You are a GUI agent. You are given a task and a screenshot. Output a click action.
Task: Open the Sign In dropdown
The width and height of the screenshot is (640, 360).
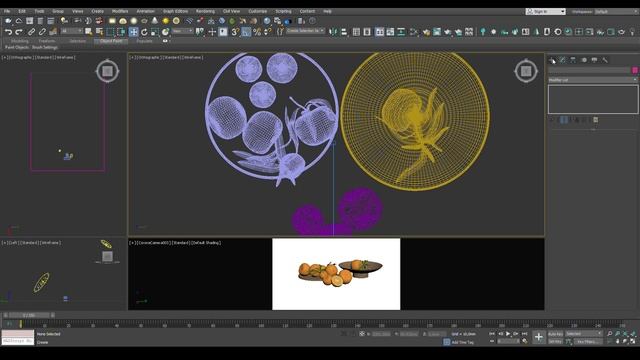click(x=545, y=11)
